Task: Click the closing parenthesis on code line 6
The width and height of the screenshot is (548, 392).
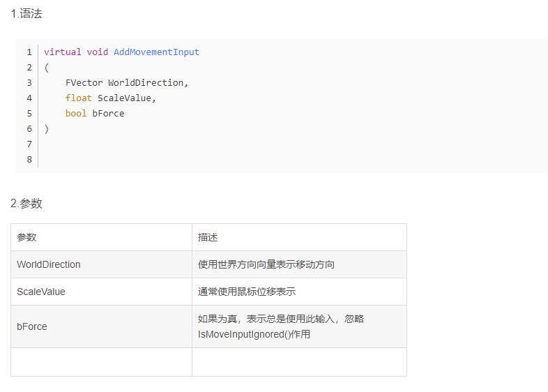Action: (47, 129)
